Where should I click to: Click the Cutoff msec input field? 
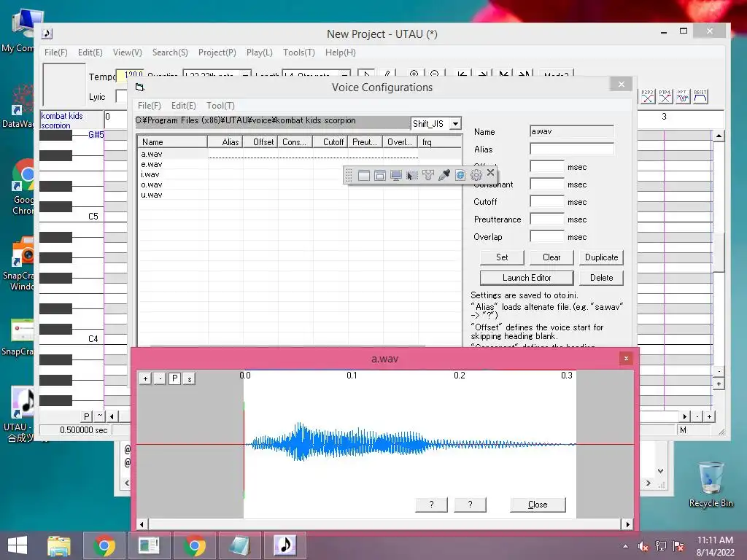click(547, 202)
